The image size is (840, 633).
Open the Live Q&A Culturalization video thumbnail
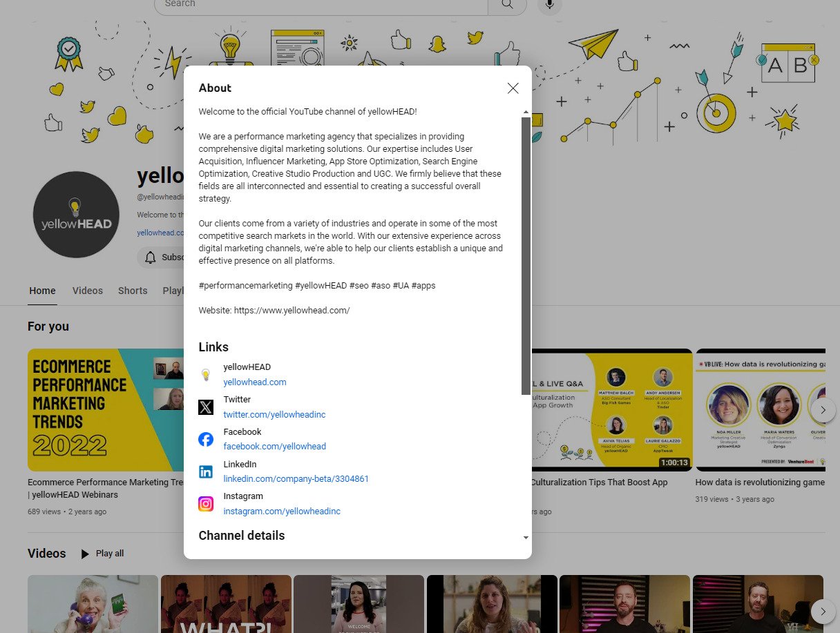point(612,410)
